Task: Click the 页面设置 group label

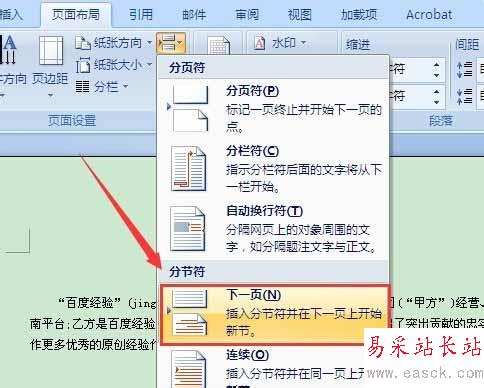Action: 72,120
